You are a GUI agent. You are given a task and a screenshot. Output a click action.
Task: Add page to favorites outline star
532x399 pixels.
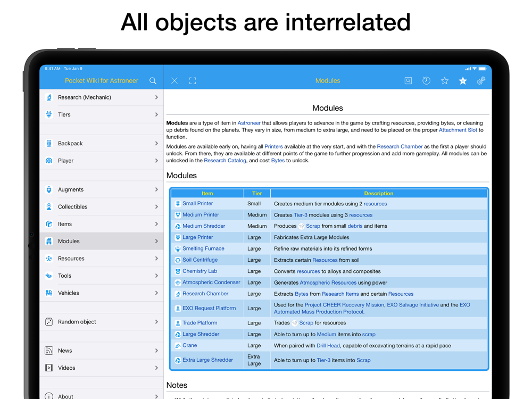click(444, 81)
